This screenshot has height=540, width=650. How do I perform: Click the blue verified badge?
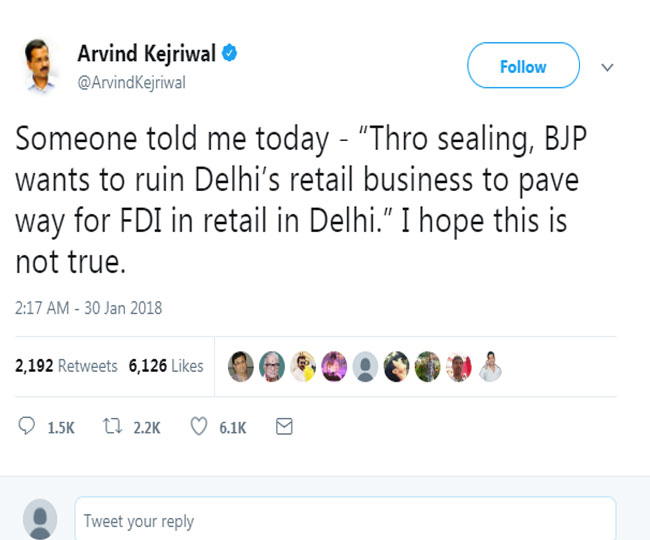pos(229,54)
